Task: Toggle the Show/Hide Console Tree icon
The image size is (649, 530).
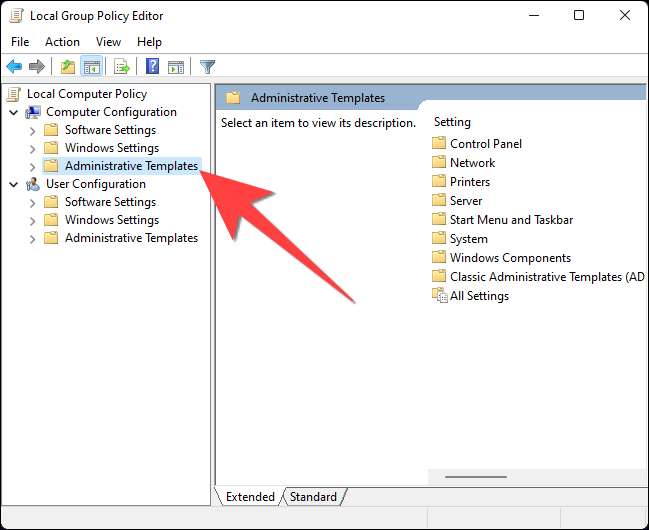Action: tap(91, 66)
